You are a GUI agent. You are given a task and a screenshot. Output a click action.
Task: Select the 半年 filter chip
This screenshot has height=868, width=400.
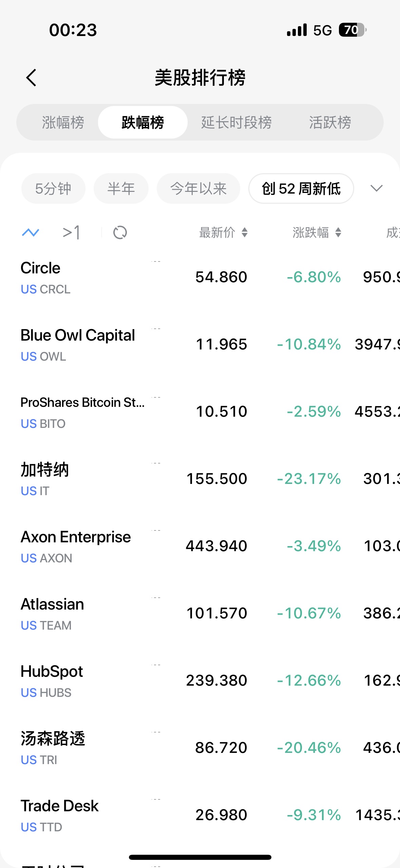click(121, 188)
